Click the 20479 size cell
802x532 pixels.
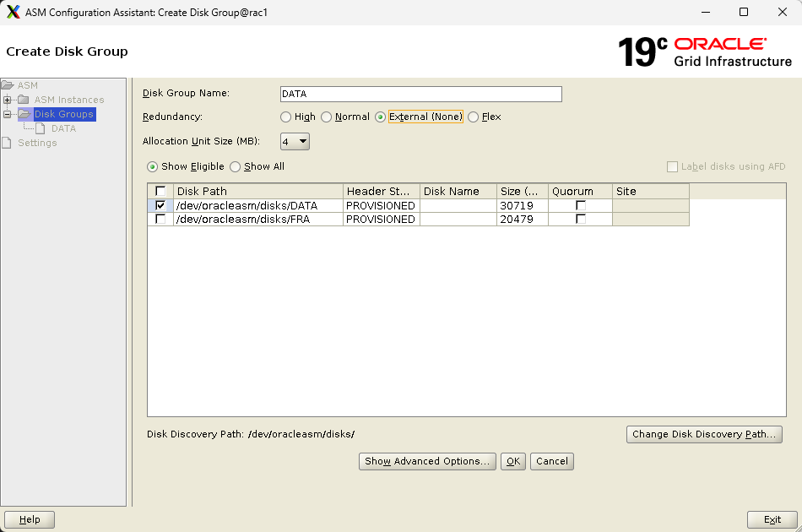[523, 220]
